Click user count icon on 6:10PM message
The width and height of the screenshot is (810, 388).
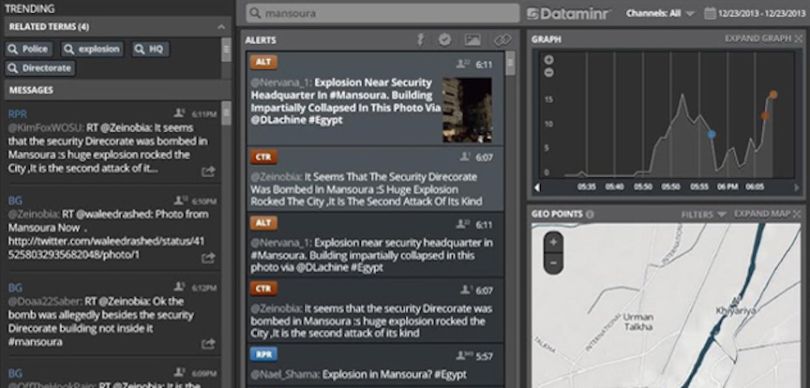(180, 200)
